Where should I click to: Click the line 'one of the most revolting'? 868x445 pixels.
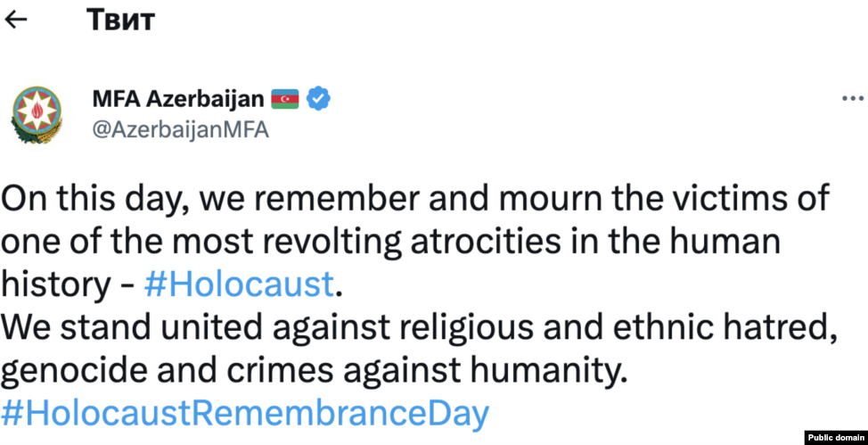pos(391,243)
